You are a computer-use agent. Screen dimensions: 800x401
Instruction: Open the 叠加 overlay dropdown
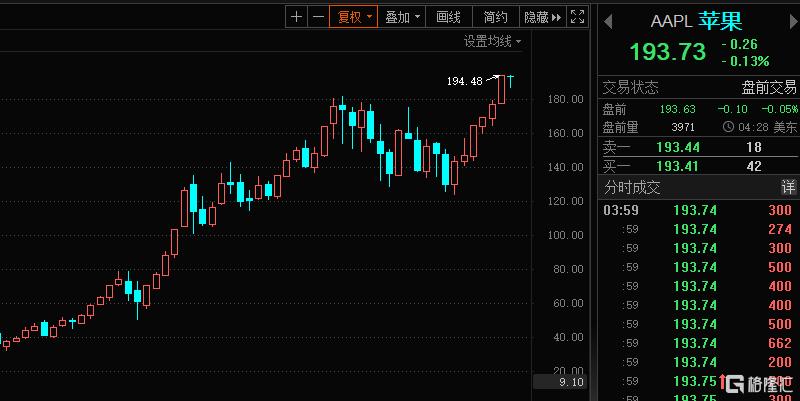coord(402,17)
